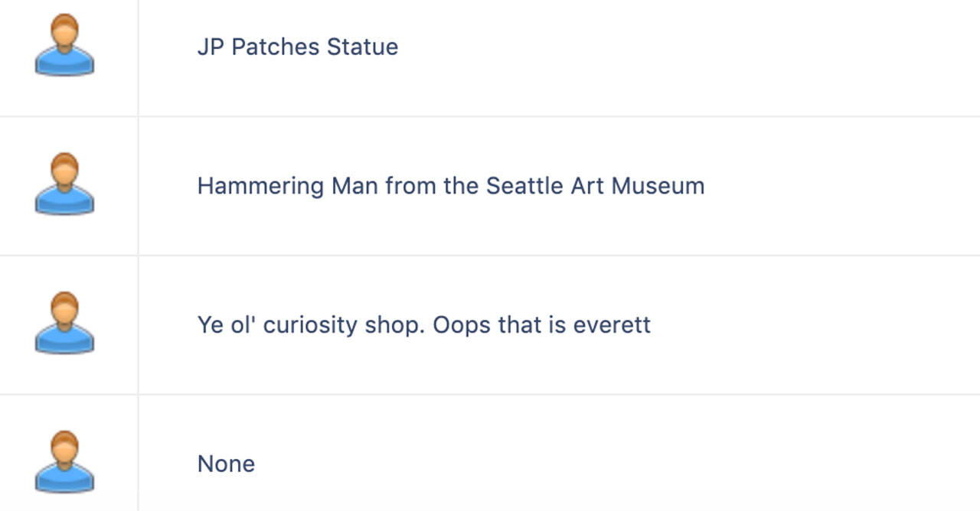Select the Hammering Man from the Seattle Art Museum text

tap(451, 186)
